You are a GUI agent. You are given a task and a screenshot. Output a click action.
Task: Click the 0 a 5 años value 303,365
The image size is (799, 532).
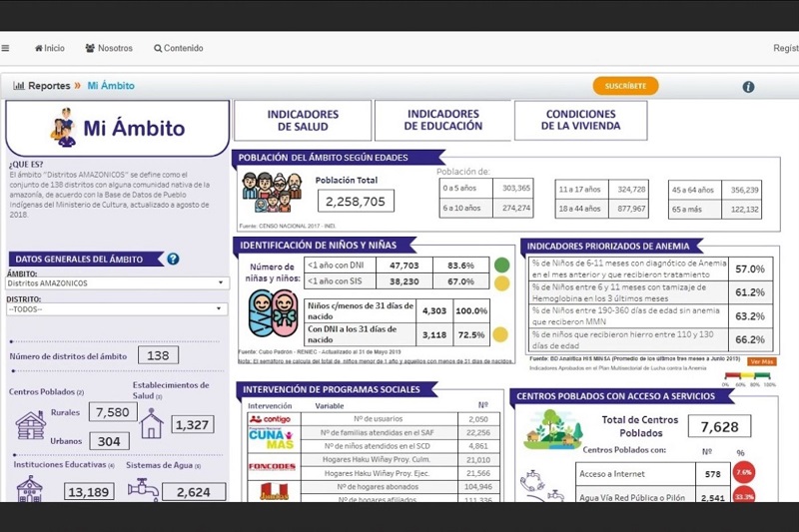(513, 188)
